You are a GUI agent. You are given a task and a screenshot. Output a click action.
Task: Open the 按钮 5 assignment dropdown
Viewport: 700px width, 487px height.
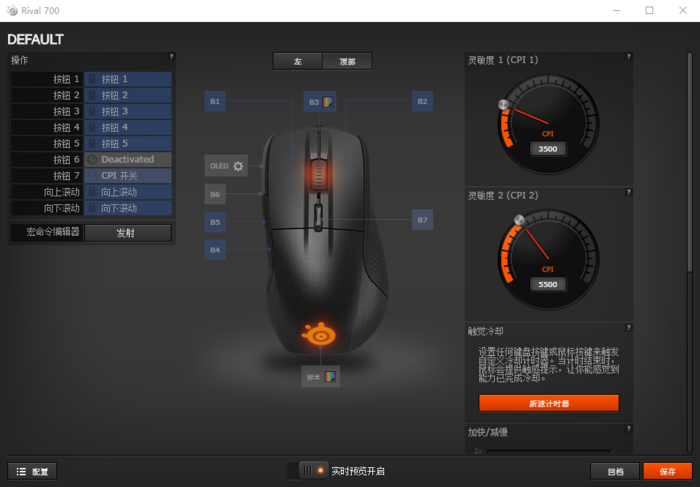[x=128, y=143]
